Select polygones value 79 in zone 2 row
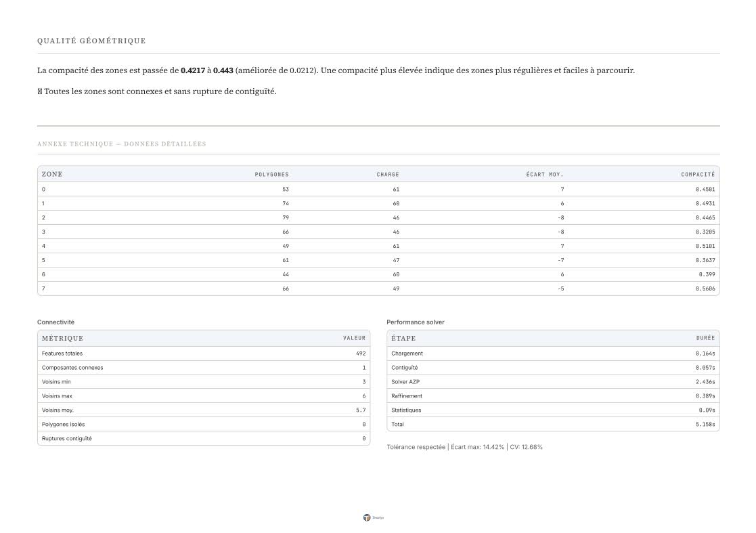Image resolution: width=756 pixels, height=533 pixels. coord(286,218)
